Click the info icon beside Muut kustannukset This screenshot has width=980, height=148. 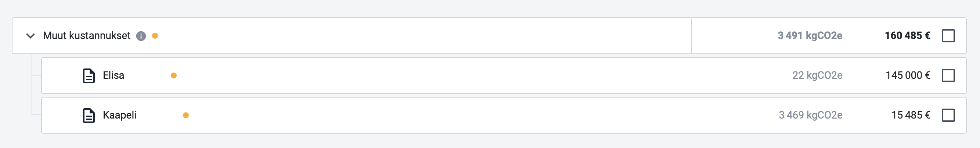pyautogui.click(x=141, y=36)
